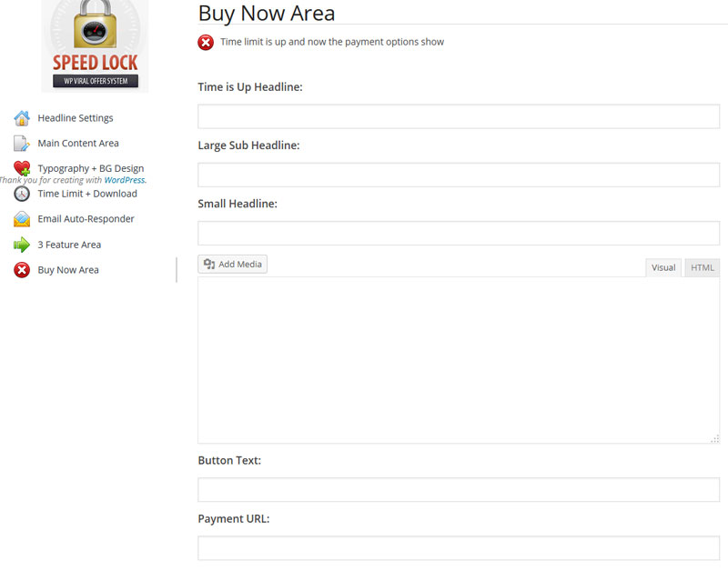Click the red X icon beside Time limit message
Viewport: 728px width, 571px height.
[x=206, y=42]
